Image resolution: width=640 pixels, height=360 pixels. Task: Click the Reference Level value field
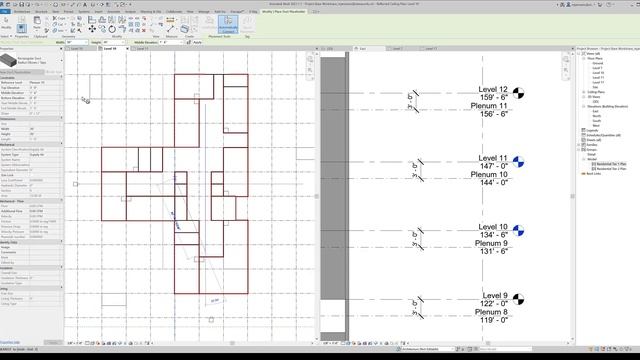pos(46,82)
